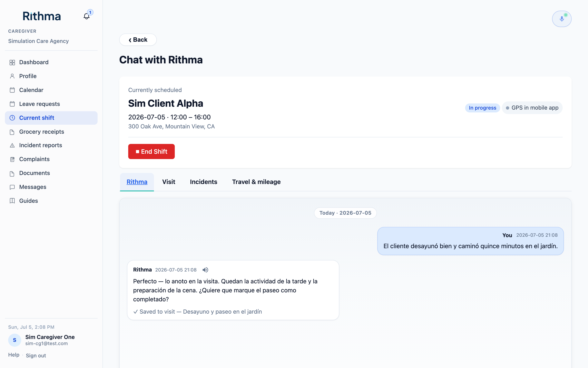Open Messages page
The width and height of the screenshot is (588, 368).
(51, 187)
